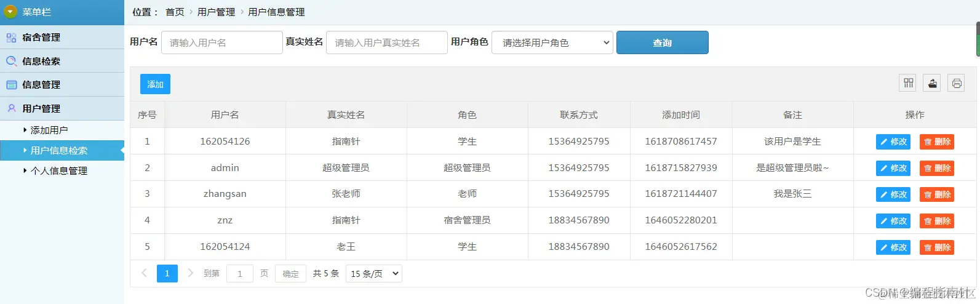Open 个人信息管理 submenu item
The image size is (980, 304).
[62, 170]
